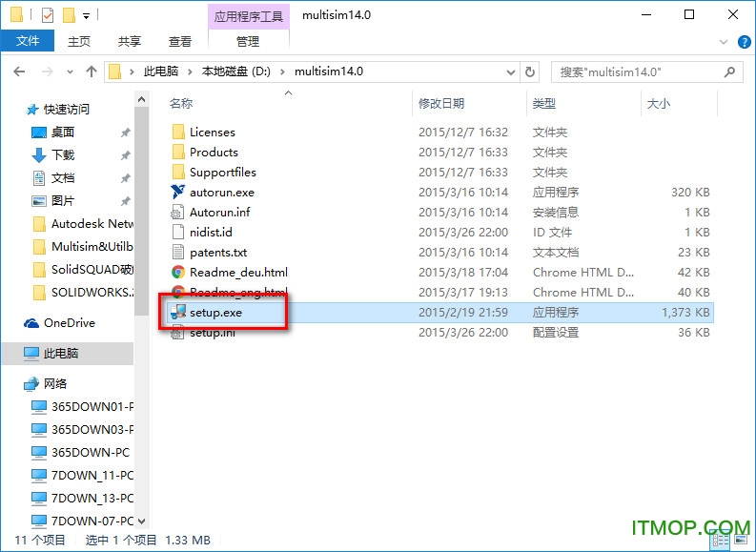
Task: Select the 应用程序工具 contextual tab
Action: tap(248, 16)
